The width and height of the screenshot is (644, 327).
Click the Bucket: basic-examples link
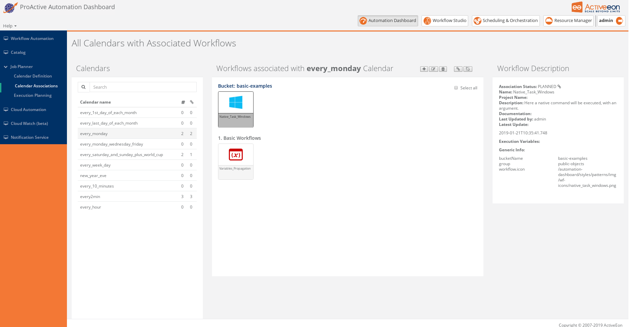pos(245,86)
